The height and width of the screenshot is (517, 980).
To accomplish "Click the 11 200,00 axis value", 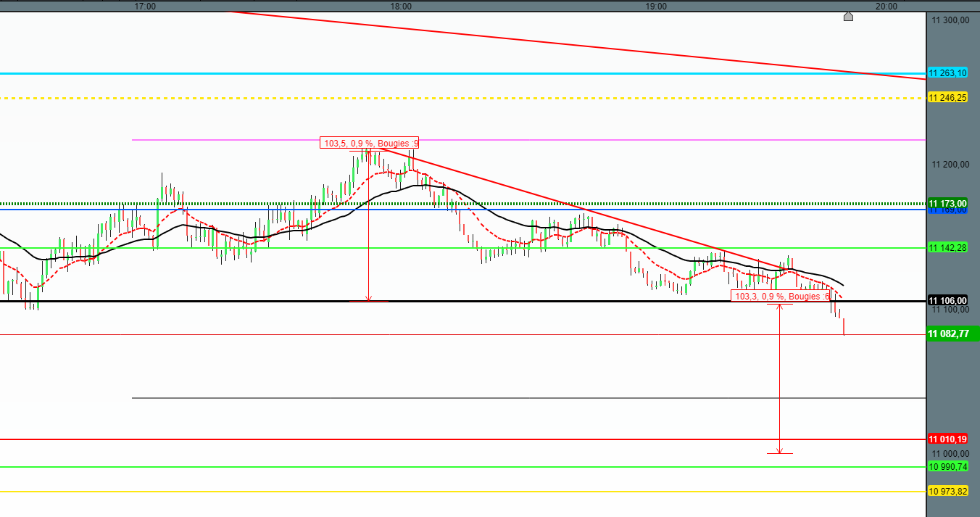I will 950,165.
